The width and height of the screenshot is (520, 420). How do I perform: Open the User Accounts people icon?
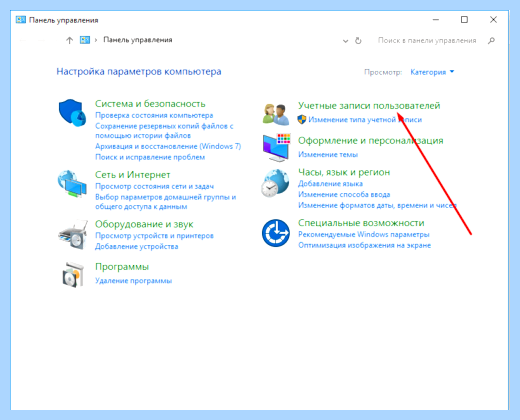click(x=276, y=114)
